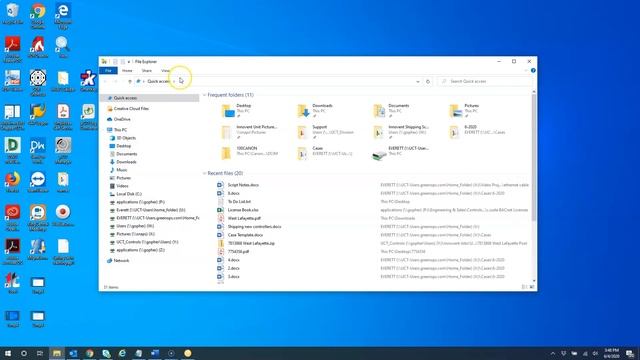
Task: Click the Up one level arrow
Action: (x=130, y=82)
